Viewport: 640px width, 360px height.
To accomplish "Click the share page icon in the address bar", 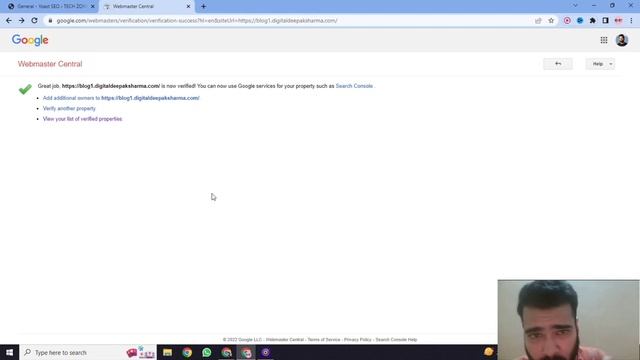I will click(x=538, y=20).
